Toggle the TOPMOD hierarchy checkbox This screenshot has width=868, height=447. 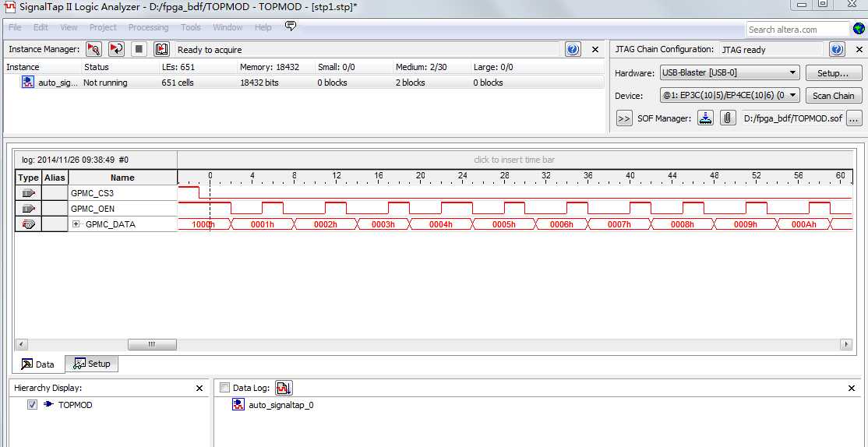32,405
